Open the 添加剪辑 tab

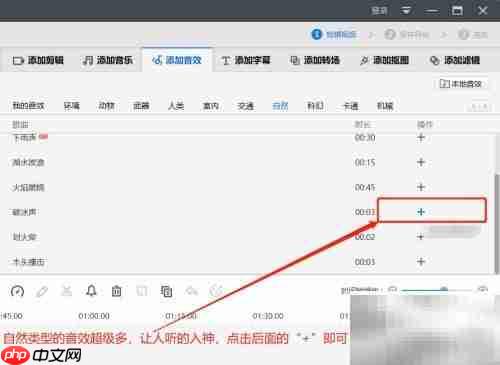(x=38, y=60)
